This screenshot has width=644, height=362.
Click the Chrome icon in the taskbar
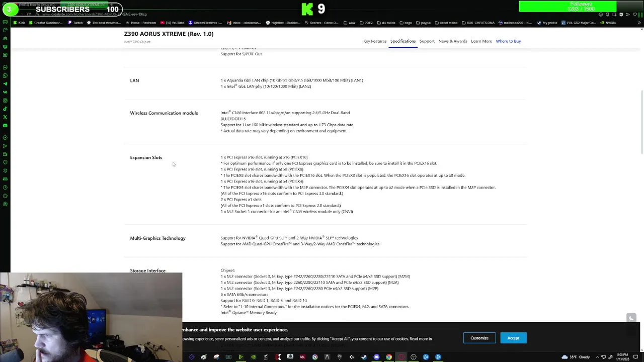(x=389, y=357)
